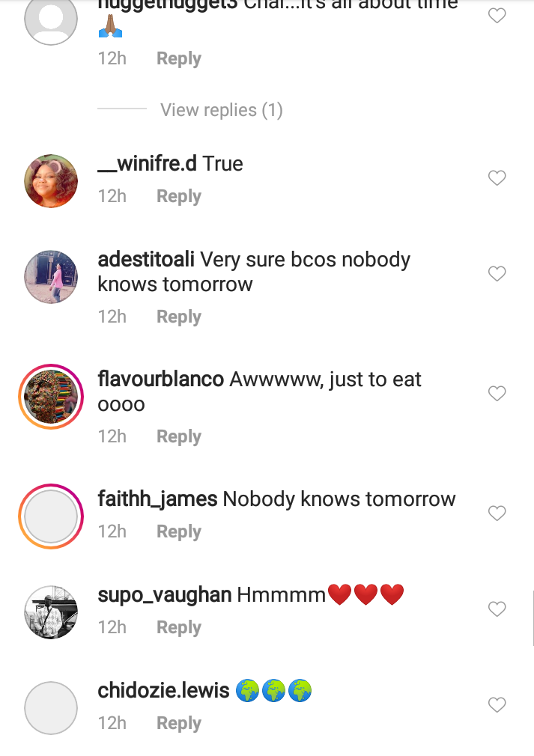Viewport: 534px width, 756px height.
Task: Open adestitoali's profile picture
Action: [x=51, y=277]
